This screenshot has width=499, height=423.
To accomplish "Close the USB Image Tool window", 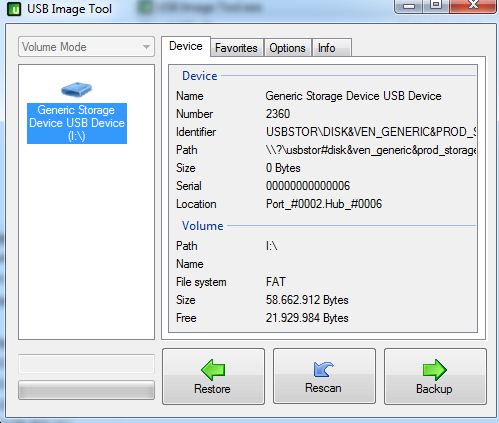I will coord(473,6).
